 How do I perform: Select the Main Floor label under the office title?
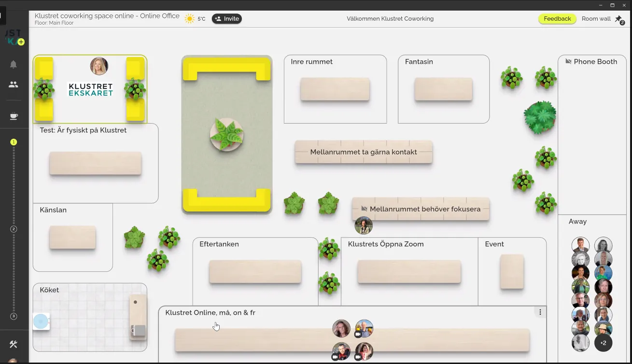54,22
